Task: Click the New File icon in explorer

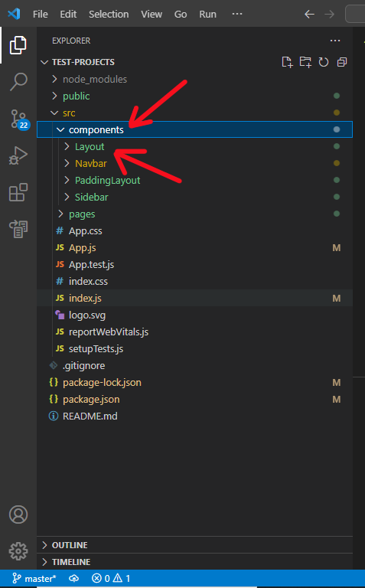Action: (x=287, y=62)
